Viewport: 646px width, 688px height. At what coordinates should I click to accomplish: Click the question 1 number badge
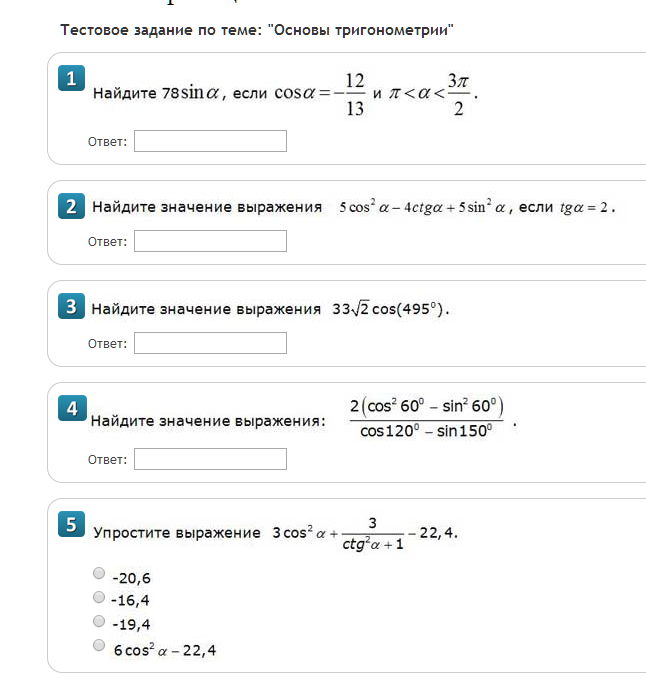click(x=71, y=78)
